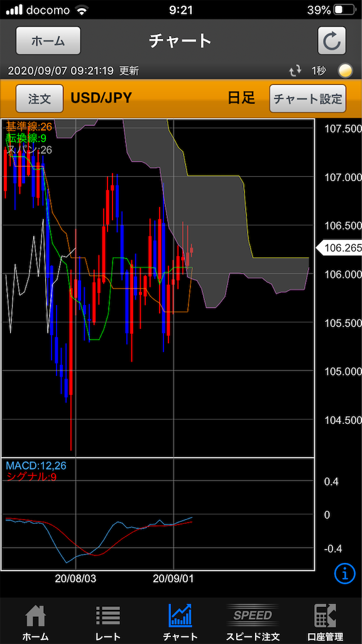Tap the スパン:26 indicator label

[x=30, y=150]
